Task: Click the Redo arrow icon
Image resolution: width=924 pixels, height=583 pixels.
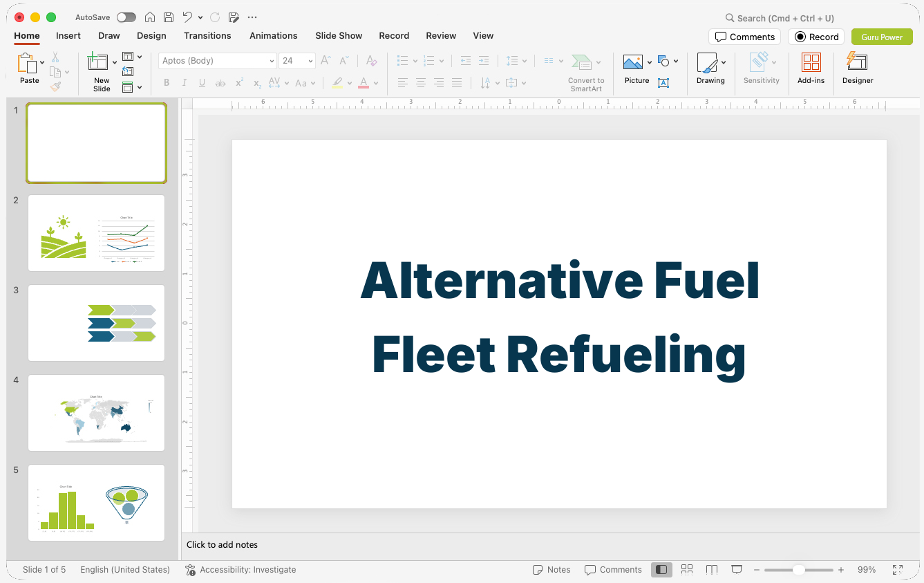Action: [x=215, y=17]
